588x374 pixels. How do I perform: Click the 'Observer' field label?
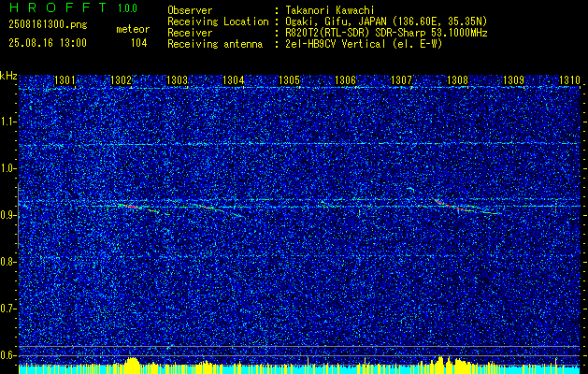pyautogui.click(x=190, y=10)
